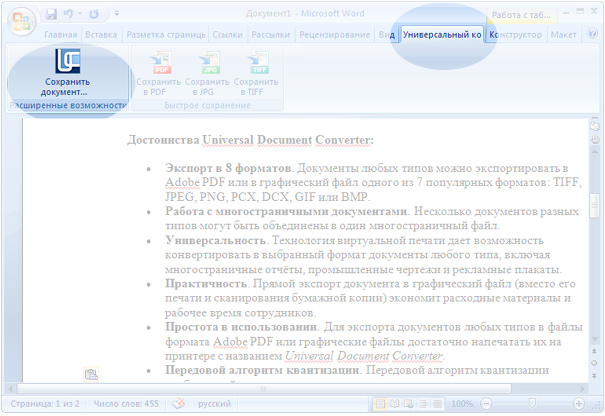The height and width of the screenshot is (416, 605).
Task: Click the Redo icon in quick access toolbar
Action: click(x=94, y=14)
